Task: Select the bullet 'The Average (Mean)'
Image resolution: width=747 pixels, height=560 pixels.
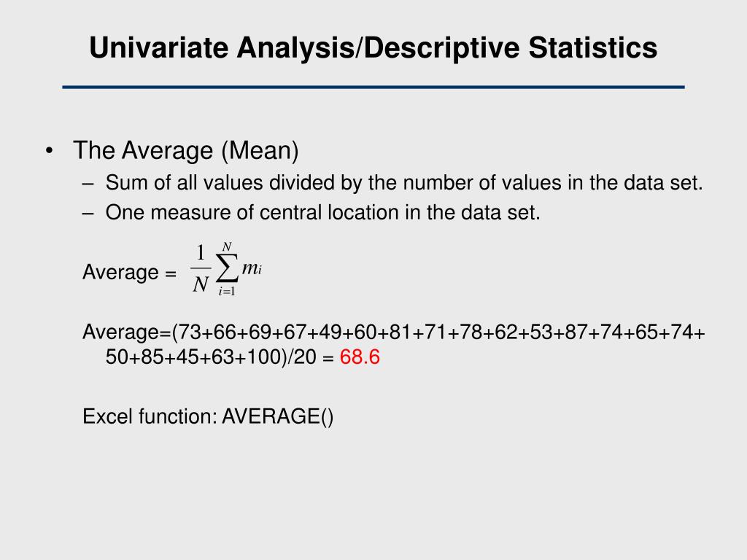Action: pos(186,150)
